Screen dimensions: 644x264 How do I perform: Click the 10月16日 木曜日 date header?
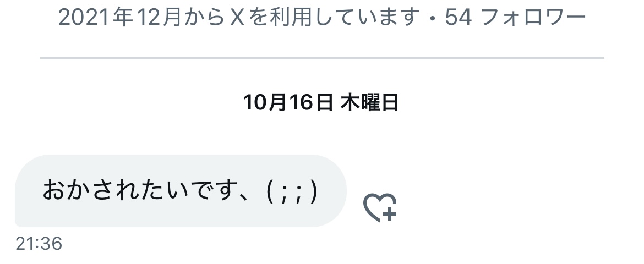click(321, 102)
